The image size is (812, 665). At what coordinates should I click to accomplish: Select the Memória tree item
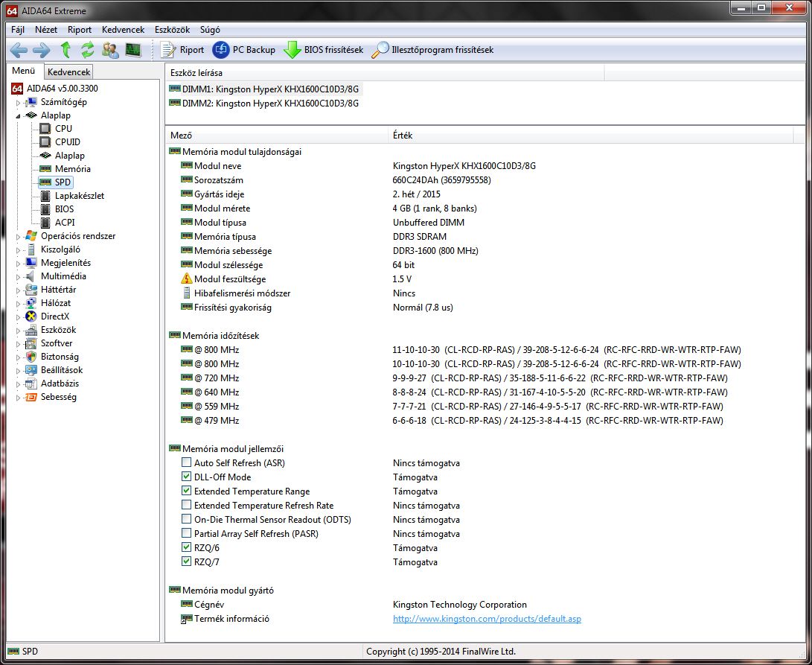(x=65, y=169)
